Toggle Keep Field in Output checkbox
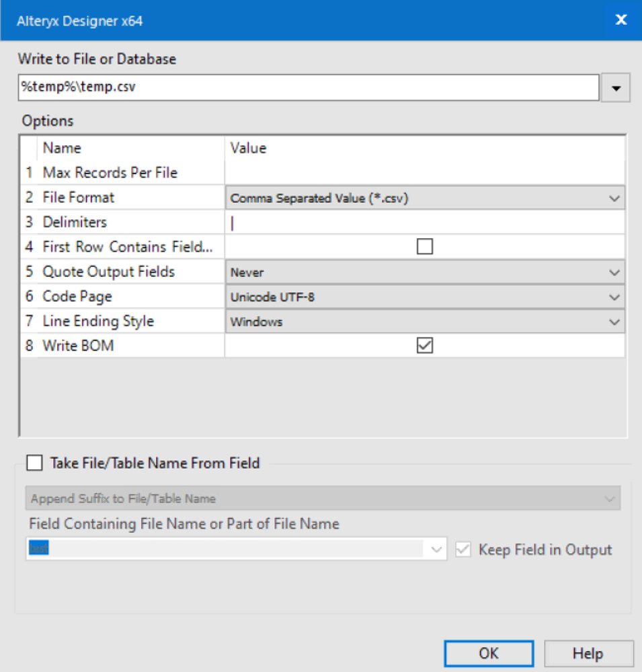 coord(463,550)
